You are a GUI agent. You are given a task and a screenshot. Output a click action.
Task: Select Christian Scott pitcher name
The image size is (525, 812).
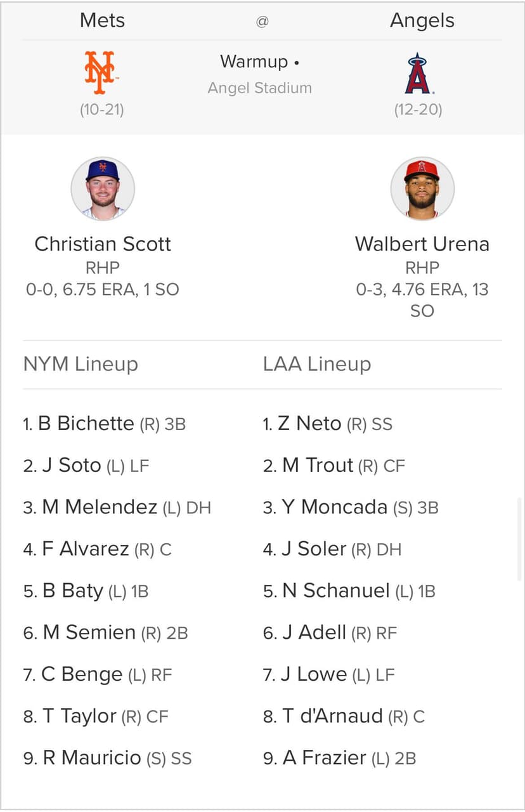(x=103, y=244)
